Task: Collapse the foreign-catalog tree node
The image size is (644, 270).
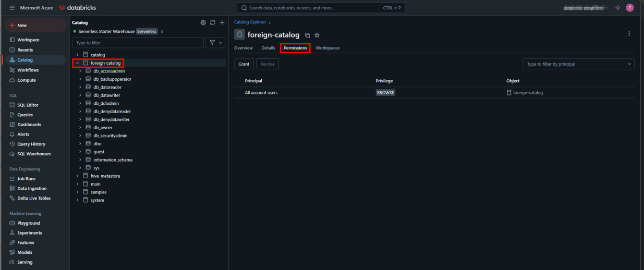Action: click(78, 63)
